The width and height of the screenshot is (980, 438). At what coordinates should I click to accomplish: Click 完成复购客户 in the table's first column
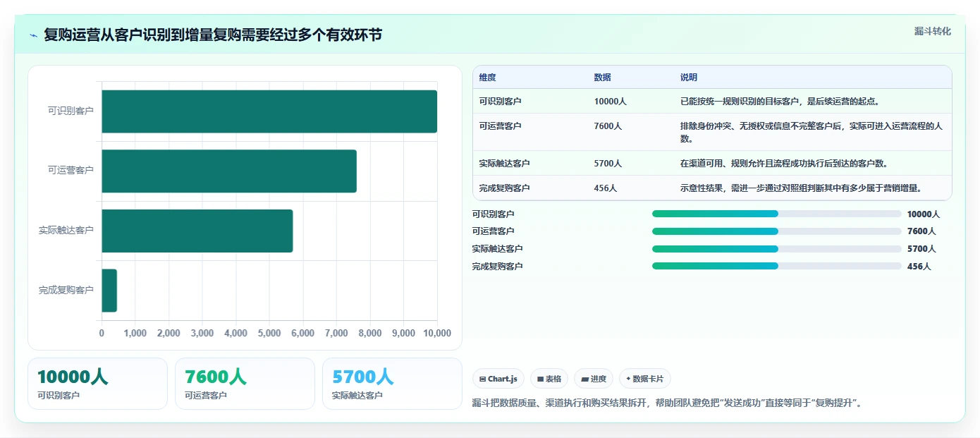tap(505, 188)
